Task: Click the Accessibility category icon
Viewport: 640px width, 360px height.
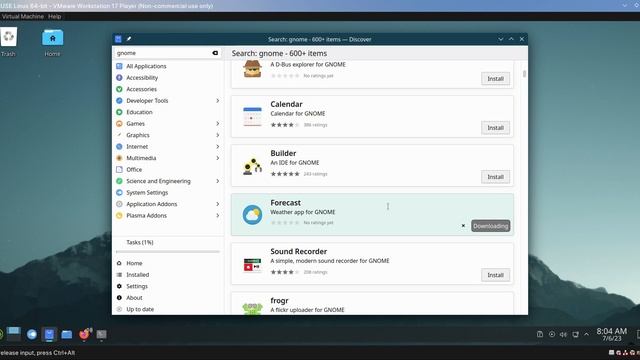Action: (119, 78)
